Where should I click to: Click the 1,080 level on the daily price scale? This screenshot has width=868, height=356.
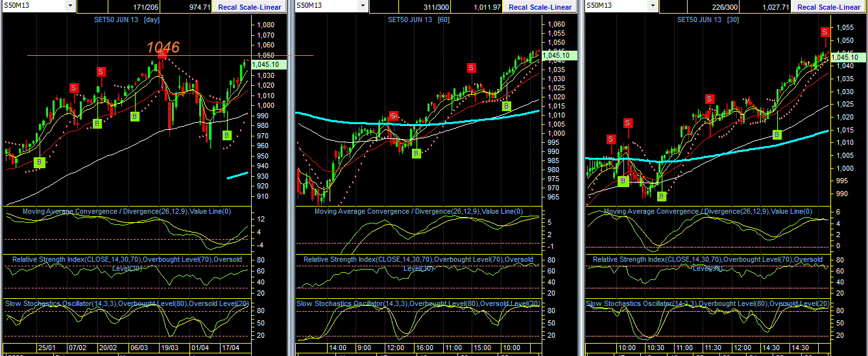(x=265, y=25)
